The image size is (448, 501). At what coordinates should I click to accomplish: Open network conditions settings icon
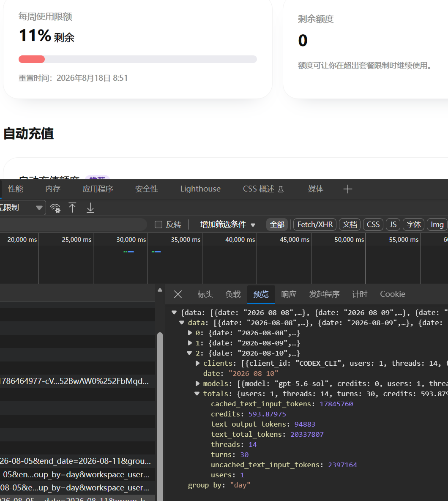tap(55, 208)
